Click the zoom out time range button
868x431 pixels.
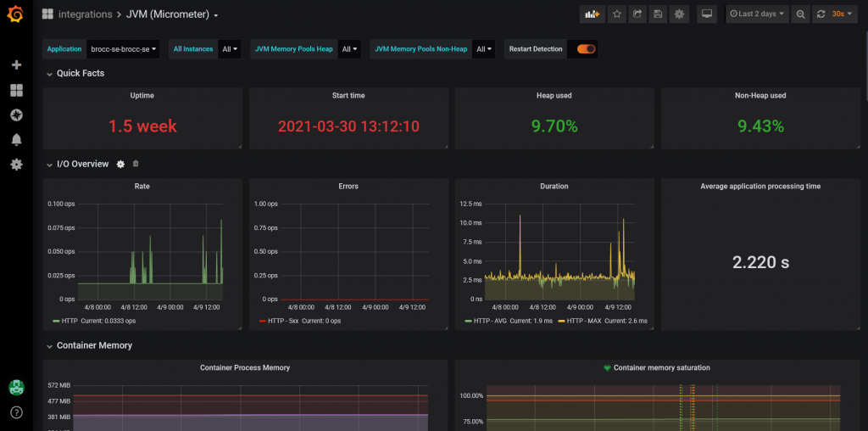click(800, 14)
